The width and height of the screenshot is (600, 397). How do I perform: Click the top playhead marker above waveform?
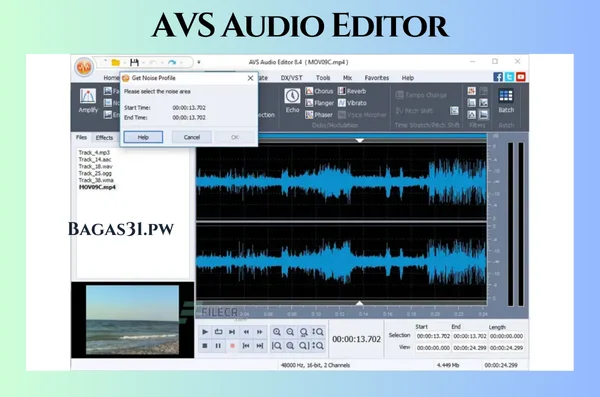point(359,141)
